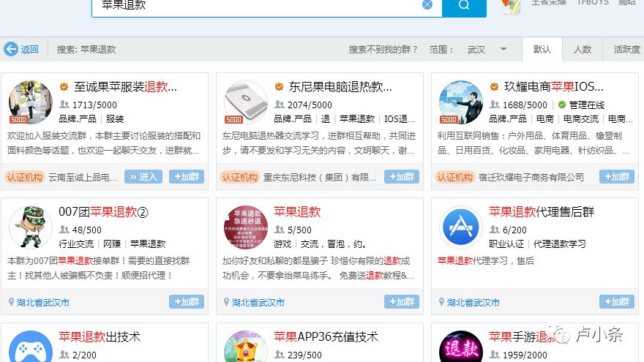Click +加群 on 苹果退款代理售后群 card

click(x=617, y=301)
